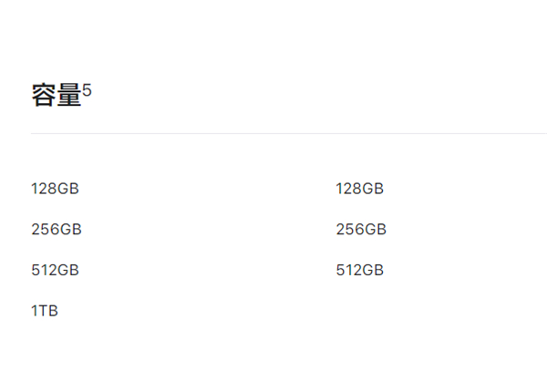Pick the largest capacity in the left column
Image resolution: width=547 pixels, height=392 pixels.
pyautogui.click(x=45, y=311)
